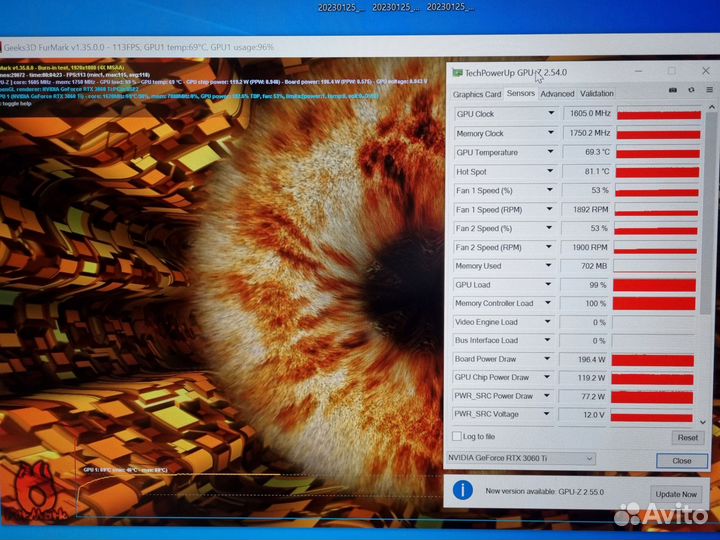Viewport: 720px width, 540px height.
Task: Switch to the Advanced tab
Action: point(557,94)
